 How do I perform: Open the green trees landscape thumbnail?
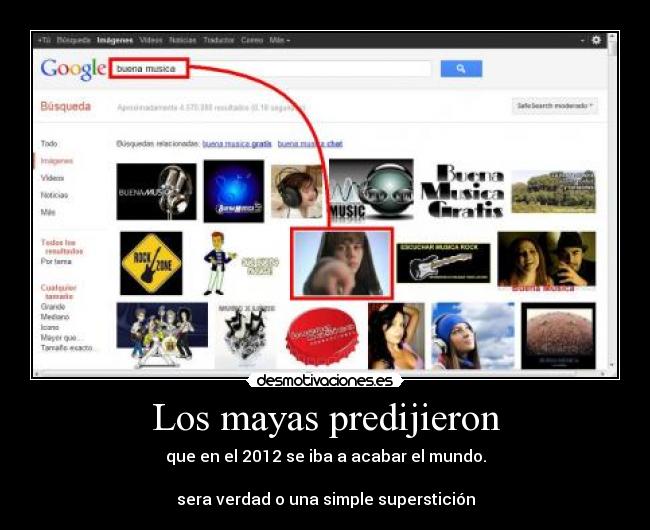(x=553, y=191)
